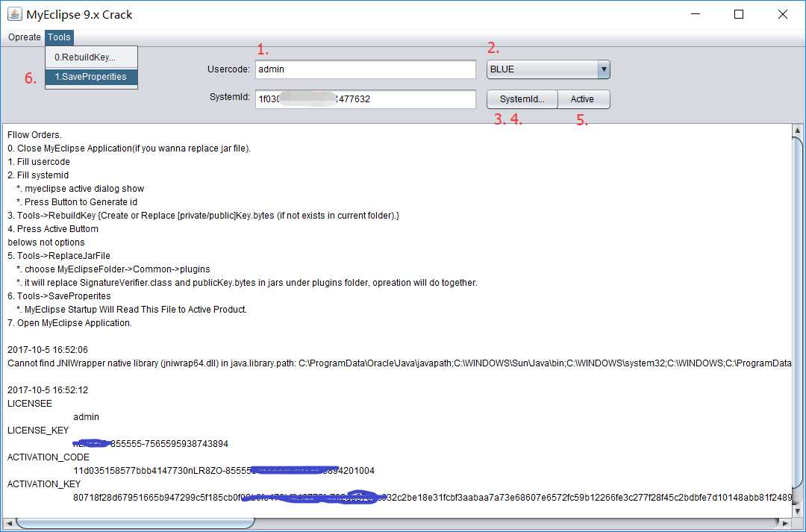
Task: Click '6. Tools->SaveProperites' line
Action: click(59, 296)
